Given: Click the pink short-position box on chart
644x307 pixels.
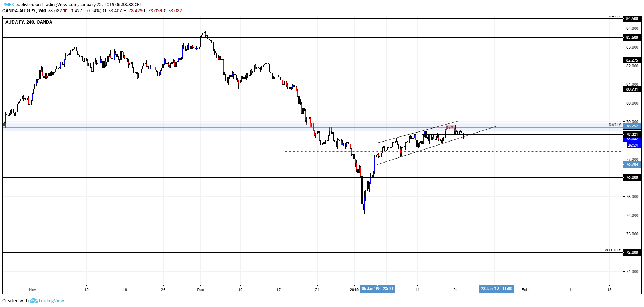Looking at the screenshot, I should click(x=450, y=127).
